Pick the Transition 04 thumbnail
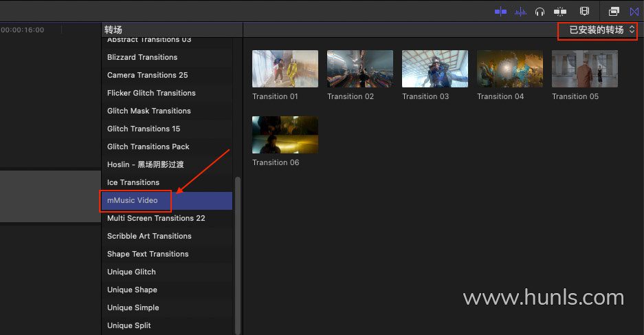644x335 pixels. coord(510,69)
